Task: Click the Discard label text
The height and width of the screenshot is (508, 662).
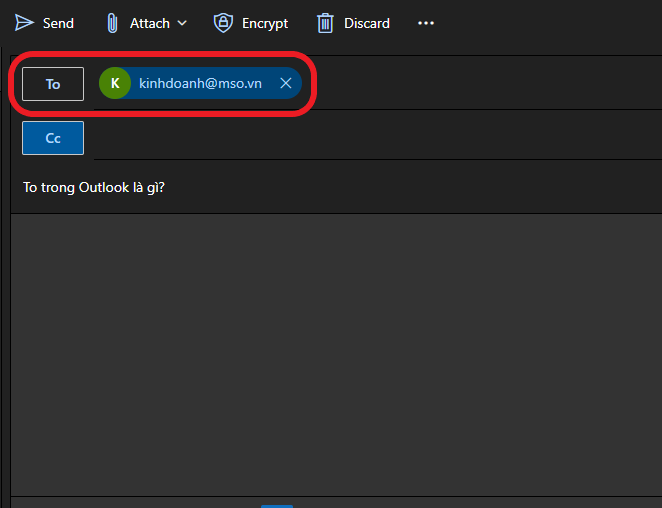Action: (366, 23)
